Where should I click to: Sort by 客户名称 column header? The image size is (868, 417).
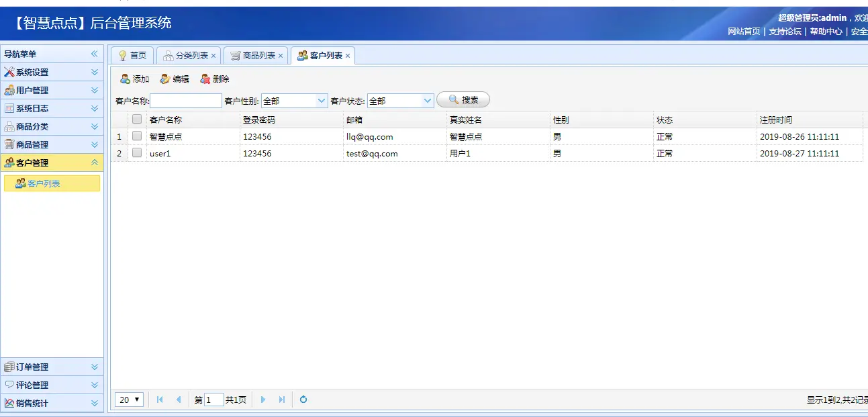pyautogui.click(x=193, y=120)
